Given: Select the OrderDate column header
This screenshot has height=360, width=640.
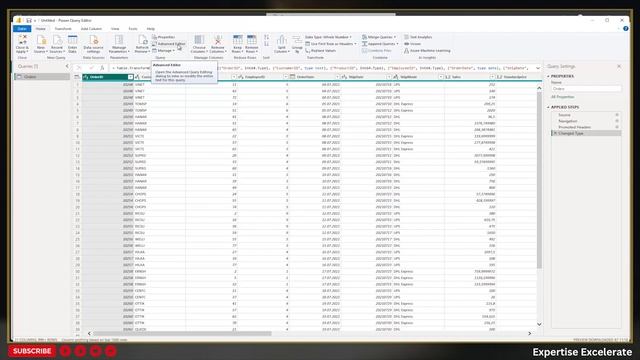Looking at the screenshot, I should [x=315, y=77].
